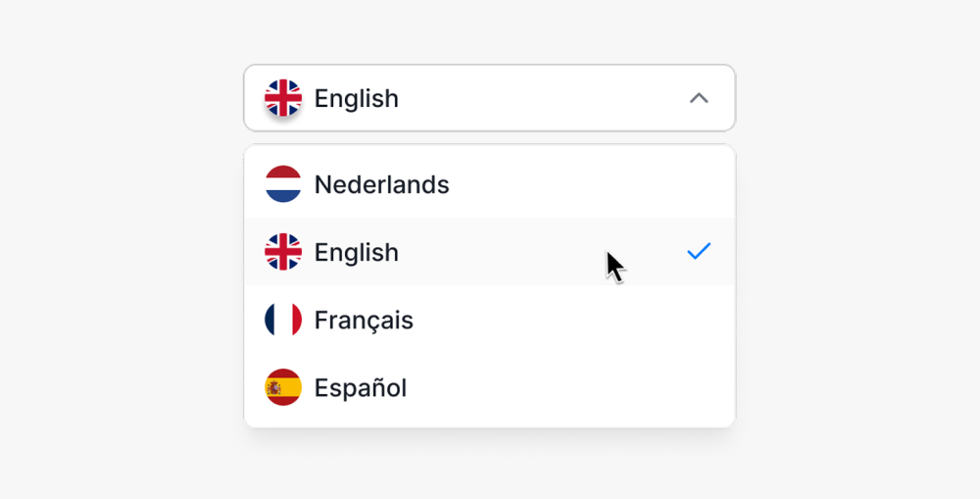
Task: Click the highlighted English row background
Action: 500,251
